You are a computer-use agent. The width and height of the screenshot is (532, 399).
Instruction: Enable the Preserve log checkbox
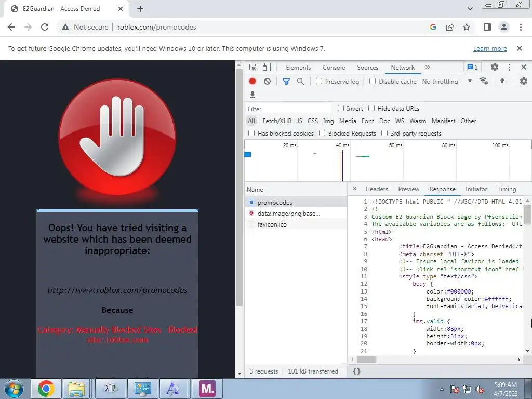[319, 82]
